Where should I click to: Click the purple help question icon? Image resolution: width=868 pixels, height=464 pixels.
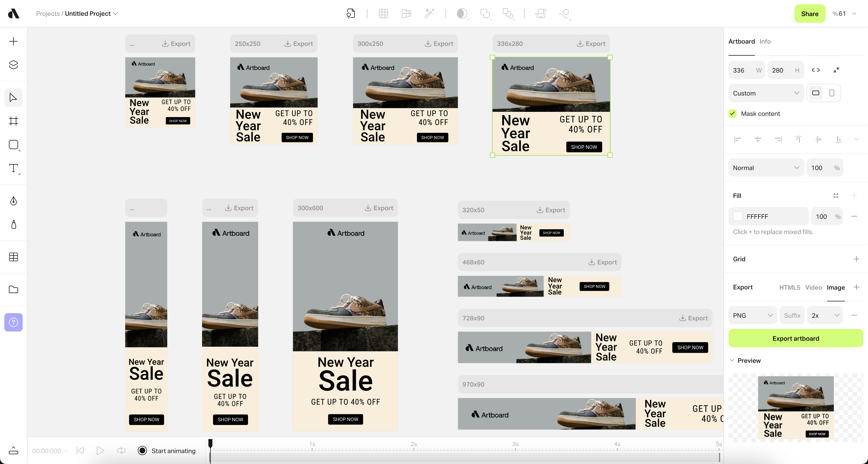[x=13, y=322]
